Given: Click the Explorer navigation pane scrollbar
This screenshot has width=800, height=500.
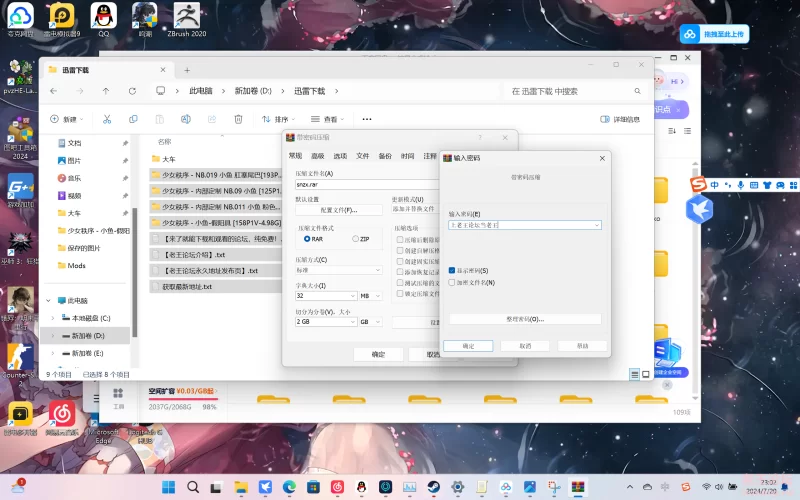Looking at the screenshot, I should [135, 272].
